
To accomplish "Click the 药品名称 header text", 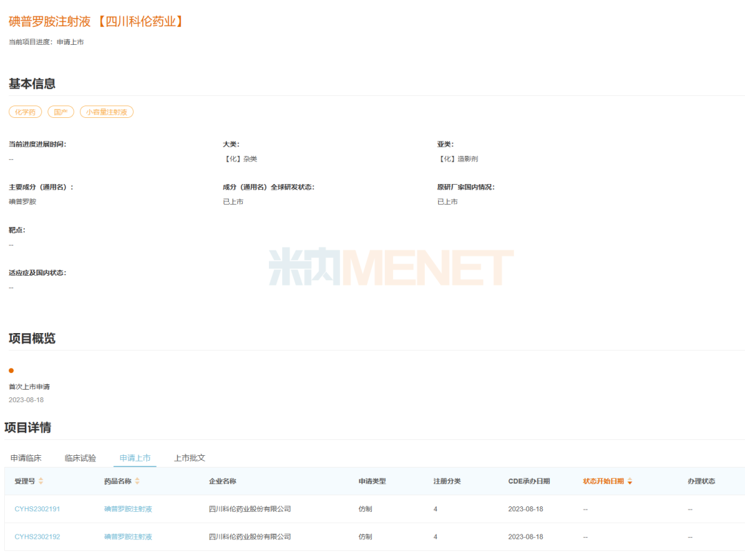I will 118,481.
